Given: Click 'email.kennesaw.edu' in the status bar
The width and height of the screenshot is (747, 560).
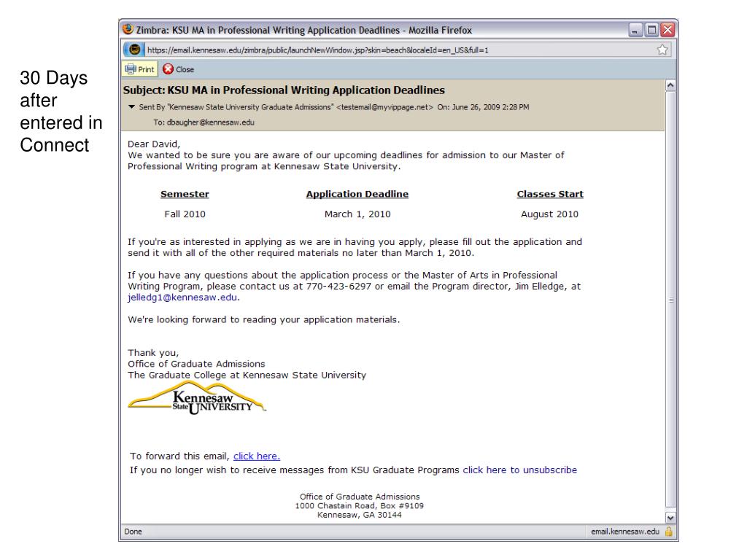Looking at the screenshot, I should click(x=625, y=532).
